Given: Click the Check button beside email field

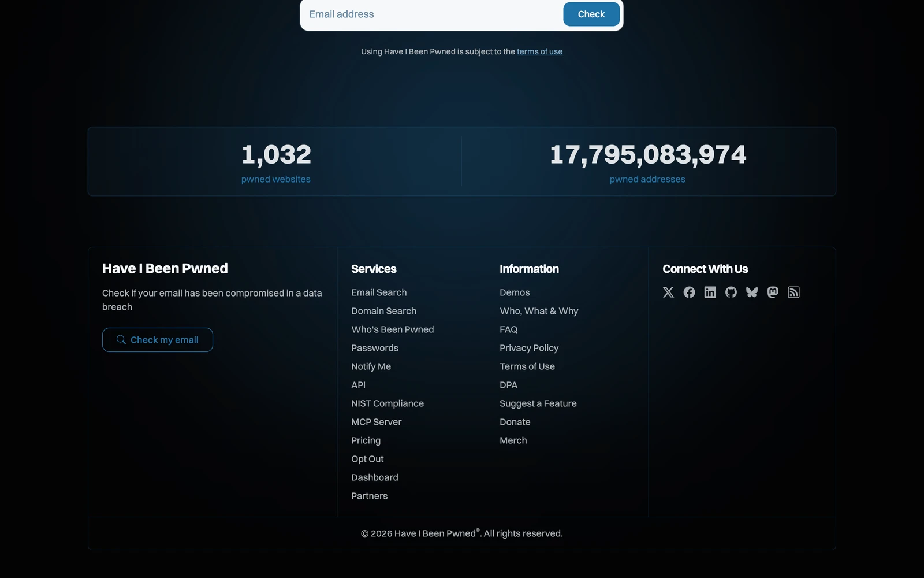Looking at the screenshot, I should click(x=591, y=14).
